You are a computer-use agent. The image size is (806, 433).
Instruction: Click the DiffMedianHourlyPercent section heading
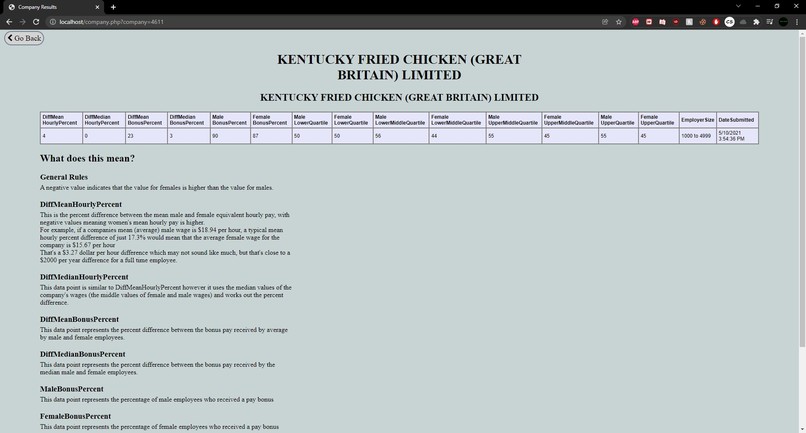tap(84, 277)
